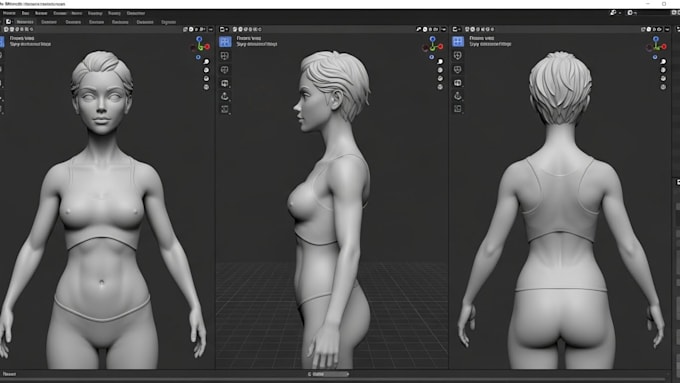Viewport: 680px width, 383px height.
Task: Click the blue Z axis dot on right viewport gizmo
Action: point(656,39)
